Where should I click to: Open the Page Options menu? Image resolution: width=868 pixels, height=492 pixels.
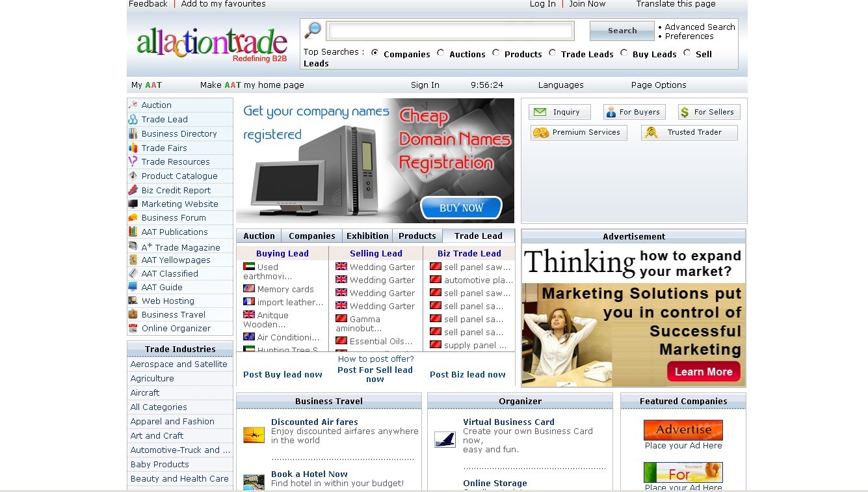click(x=659, y=85)
